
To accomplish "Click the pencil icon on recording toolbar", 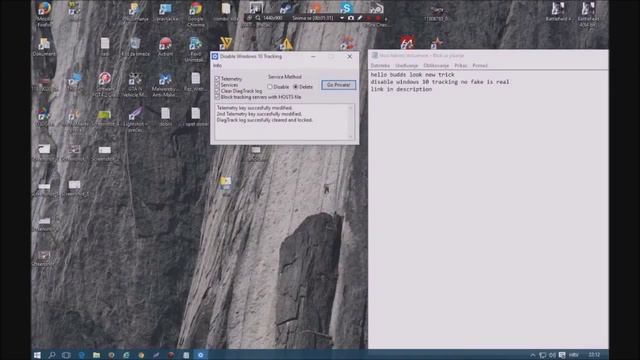I will click(x=360, y=18).
